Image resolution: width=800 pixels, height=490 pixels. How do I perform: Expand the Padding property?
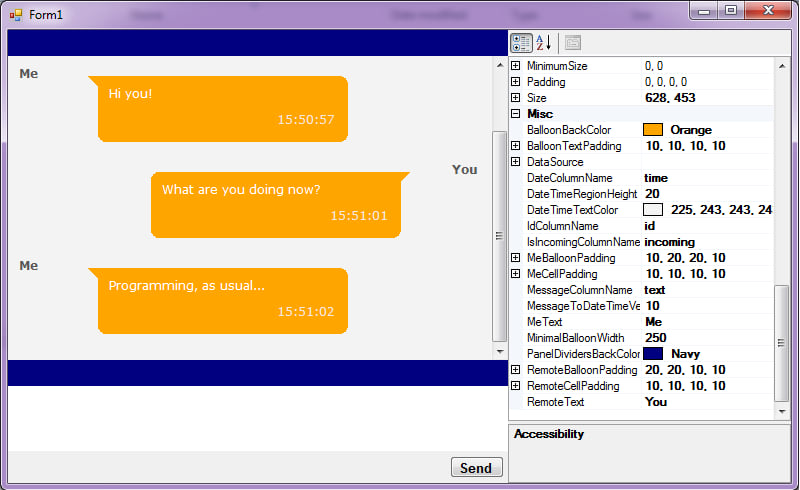516,82
